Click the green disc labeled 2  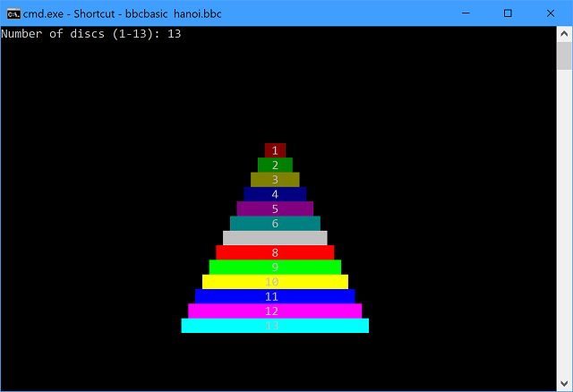pos(275,165)
